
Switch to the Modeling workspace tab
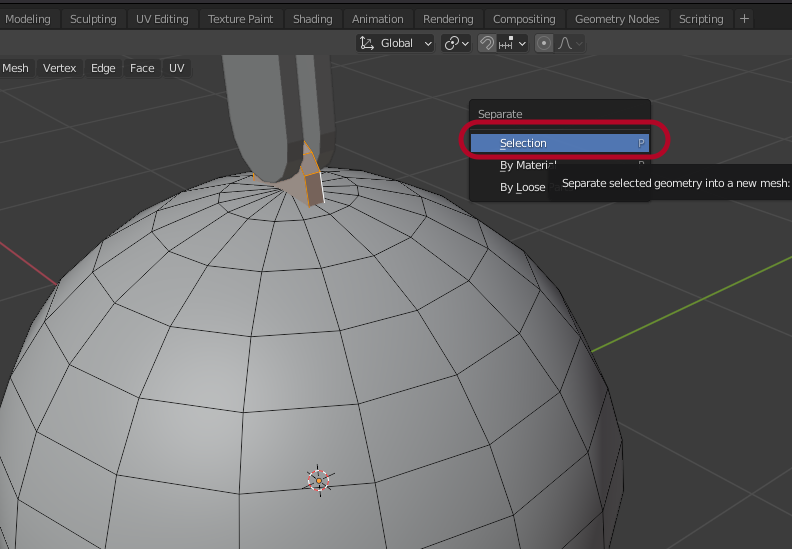pyautogui.click(x=28, y=19)
